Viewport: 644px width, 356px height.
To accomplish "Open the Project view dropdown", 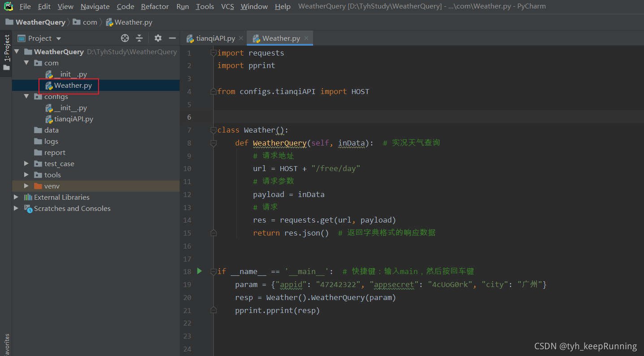I will point(59,39).
